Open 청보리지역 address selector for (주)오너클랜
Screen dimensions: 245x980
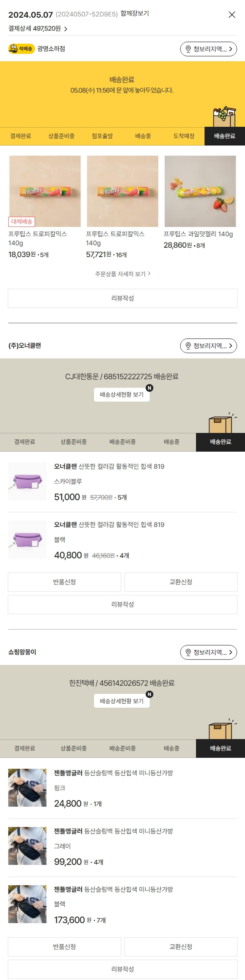coord(208,346)
